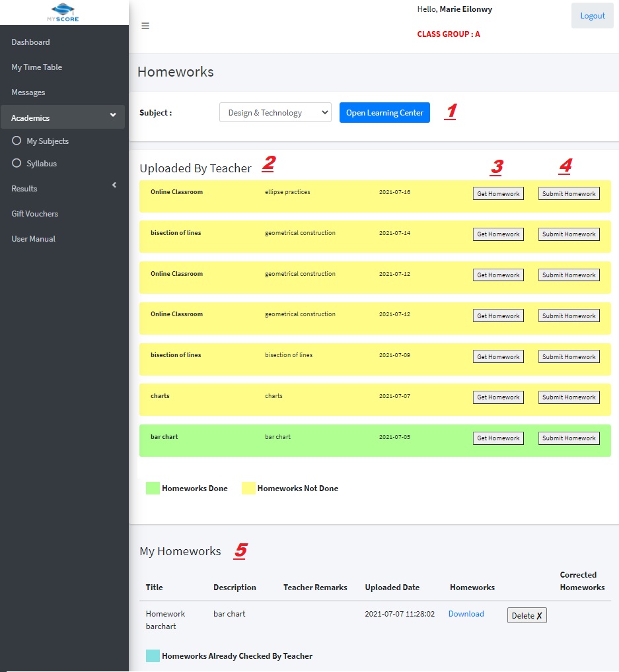The height and width of the screenshot is (672, 619).
Task: Get Homework for bisection of lines 2021-07-09
Action: point(498,356)
